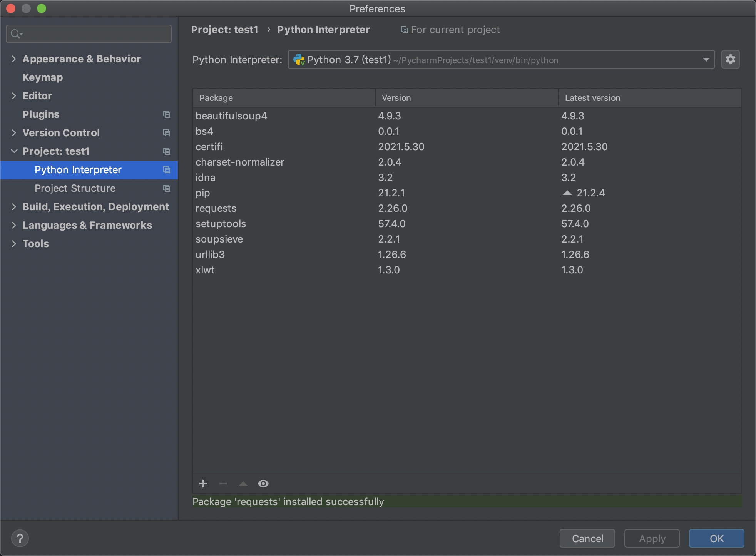Toggle show early releases eye icon
The image size is (756, 556).
[263, 484]
